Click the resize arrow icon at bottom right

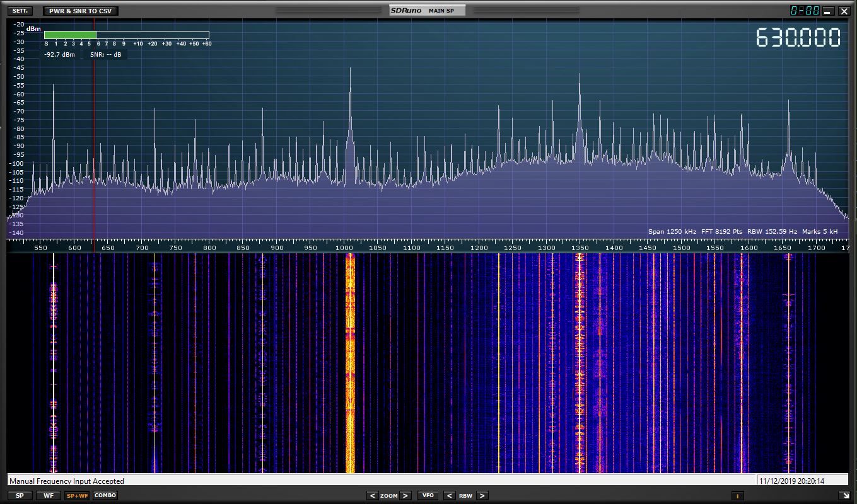(x=843, y=496)
